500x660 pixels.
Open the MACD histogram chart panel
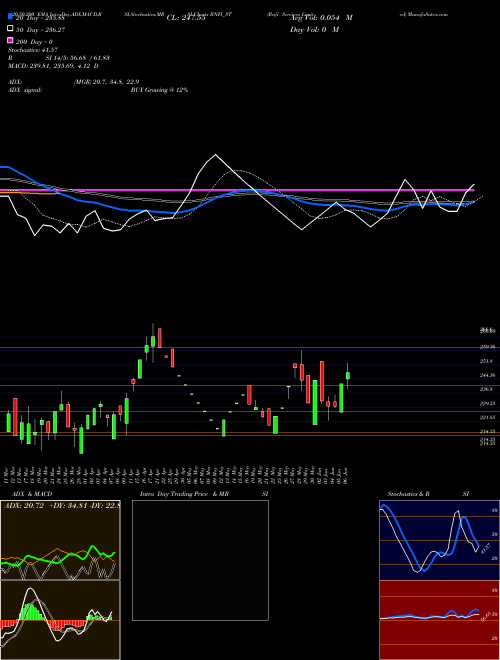[60, 620]
